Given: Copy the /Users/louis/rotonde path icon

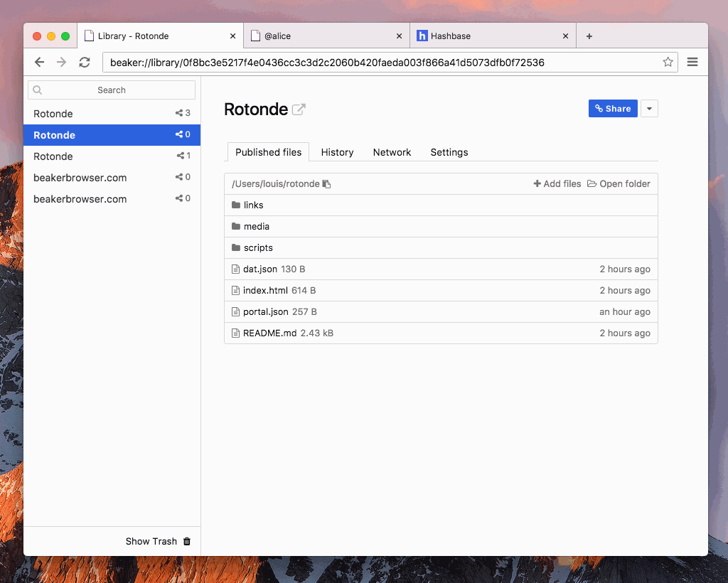Looking at the screenshot, I should 326,184.
